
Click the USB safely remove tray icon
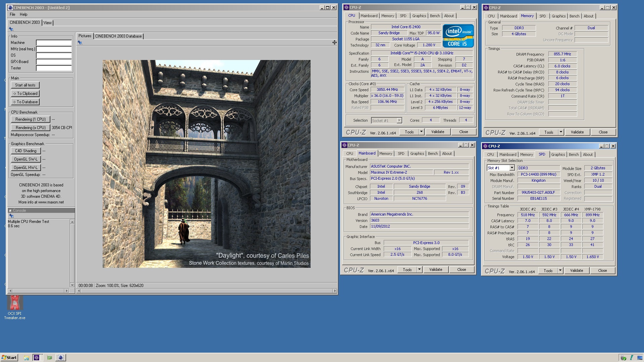[623, 358]
